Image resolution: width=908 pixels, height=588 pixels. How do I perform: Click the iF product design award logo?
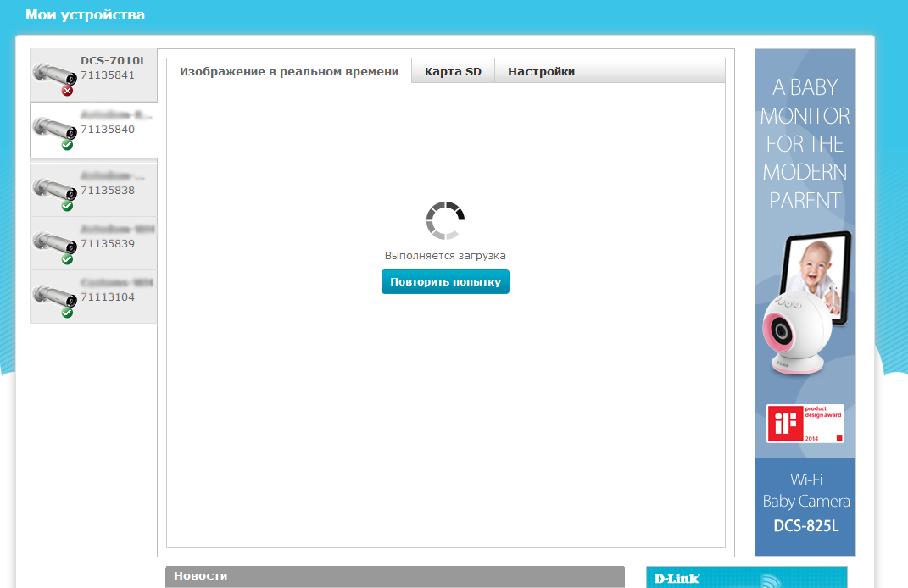(805, 424)
